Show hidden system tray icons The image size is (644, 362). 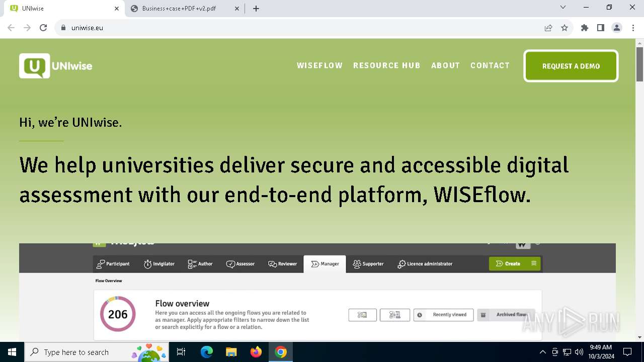pyautogui.click(x=542, y=352)
